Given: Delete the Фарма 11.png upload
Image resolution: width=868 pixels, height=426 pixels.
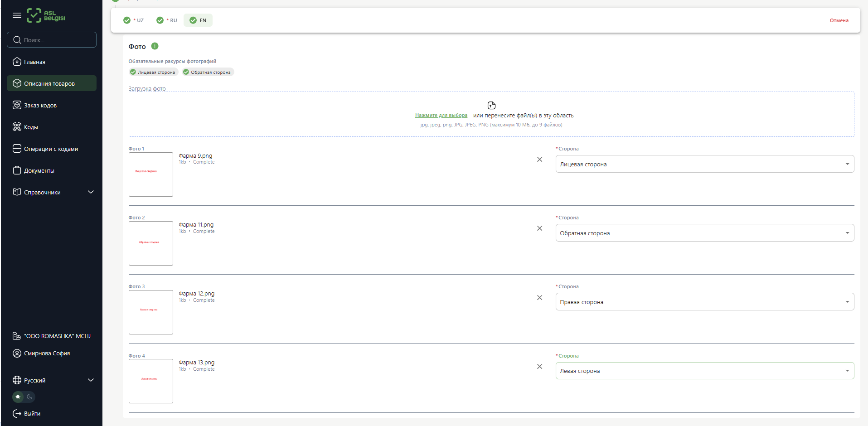Looking at the screenshot, I should [x=539, y=228].
